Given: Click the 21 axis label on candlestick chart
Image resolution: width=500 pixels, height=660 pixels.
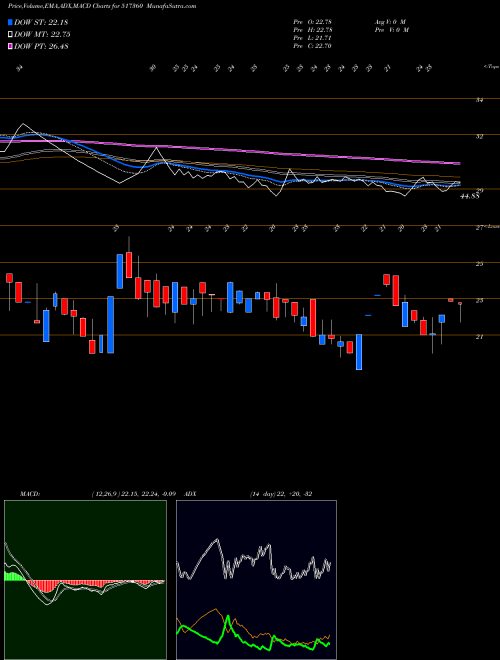Looking at the screenshot, I should point(480,337).
